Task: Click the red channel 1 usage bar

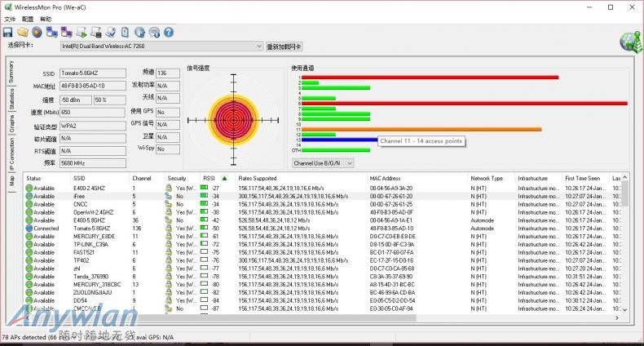Action: [x=430, y=78]
